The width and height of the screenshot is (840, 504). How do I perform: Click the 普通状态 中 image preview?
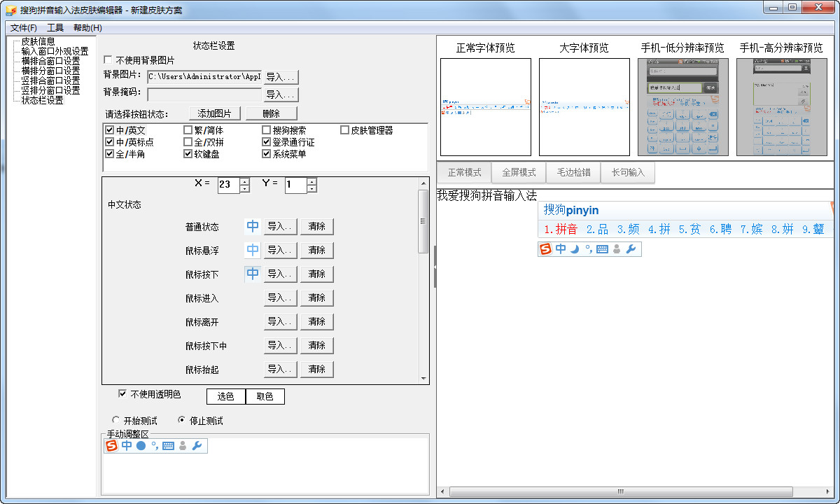253,226
